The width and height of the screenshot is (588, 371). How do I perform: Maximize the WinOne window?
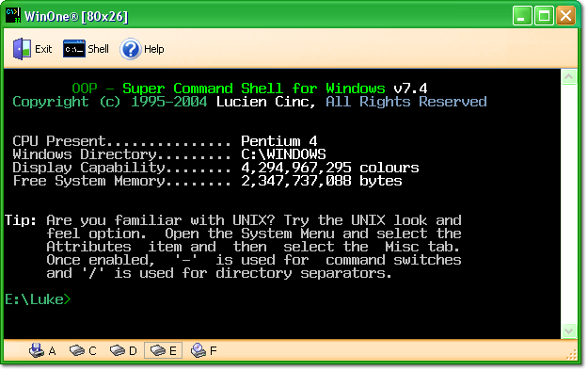pos(544,16)
